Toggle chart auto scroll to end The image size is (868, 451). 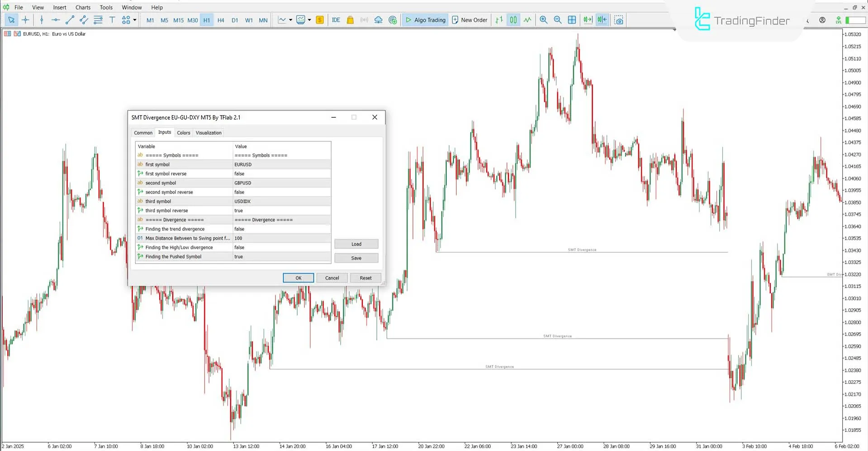click(587, 20)
